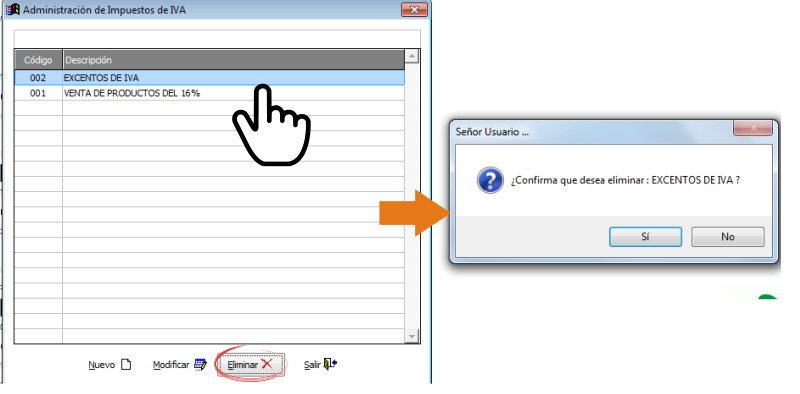Screen dimensions: 800x394
Task: Select the VENTA DE PRODUCTOS DEL 16% row
Action: 209,93
